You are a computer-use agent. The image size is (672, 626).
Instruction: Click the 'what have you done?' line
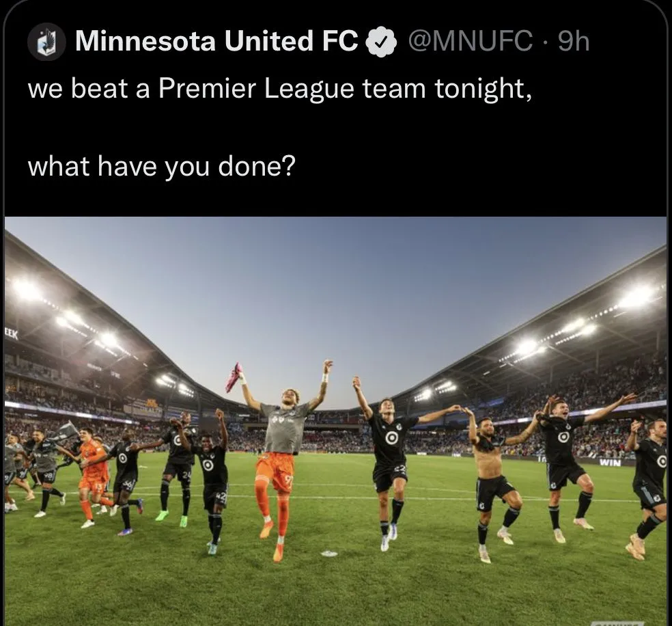[162, 166]
